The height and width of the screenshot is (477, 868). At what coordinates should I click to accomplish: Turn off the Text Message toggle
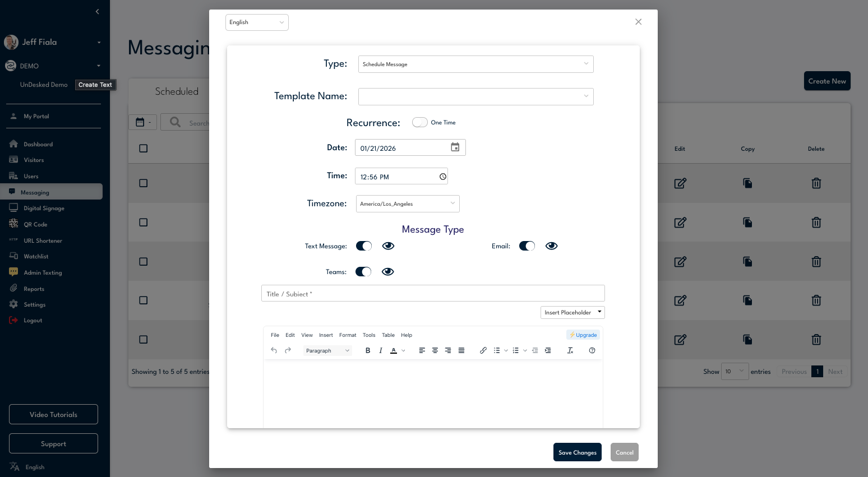[x=364, y=246]
